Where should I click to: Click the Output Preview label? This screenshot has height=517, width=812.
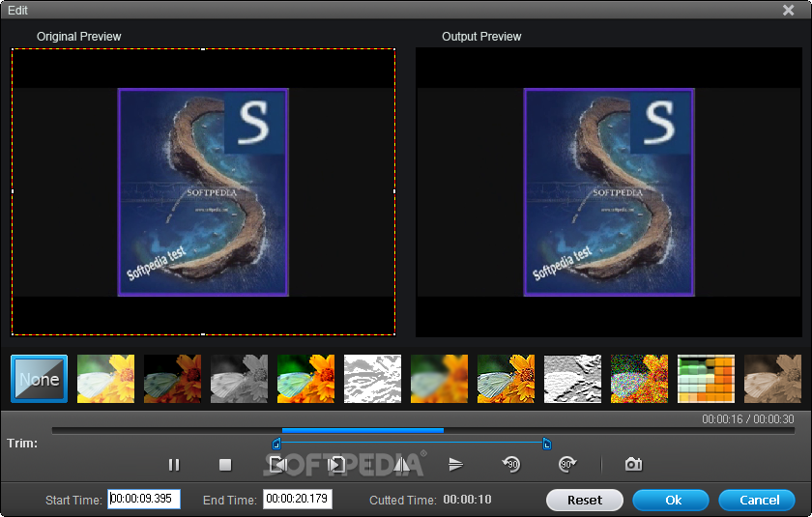click(481, 36)
